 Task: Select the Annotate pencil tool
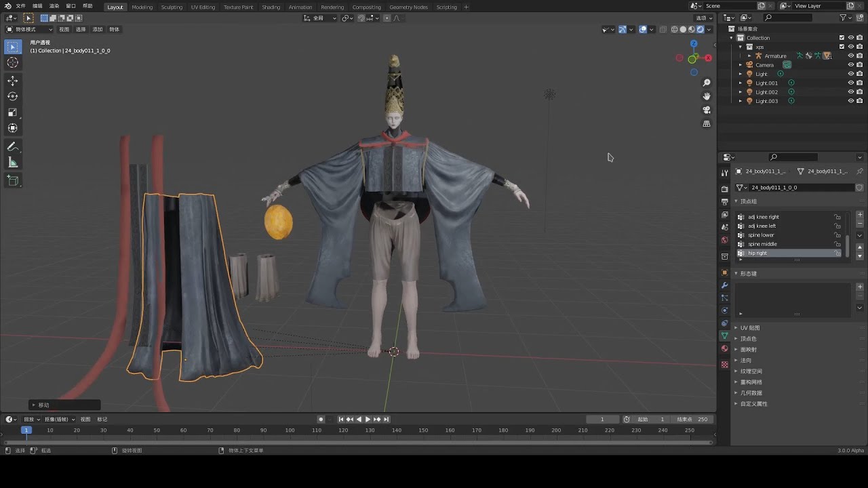tap(12, 146)
